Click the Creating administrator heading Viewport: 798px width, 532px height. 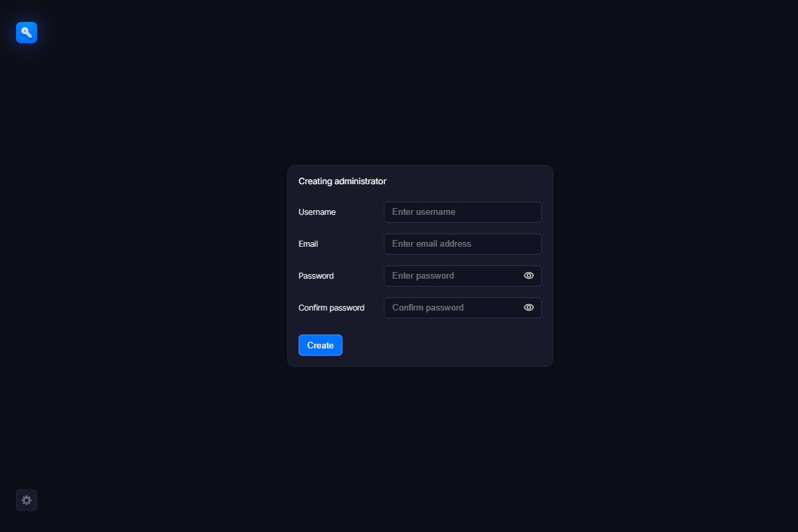342,182
